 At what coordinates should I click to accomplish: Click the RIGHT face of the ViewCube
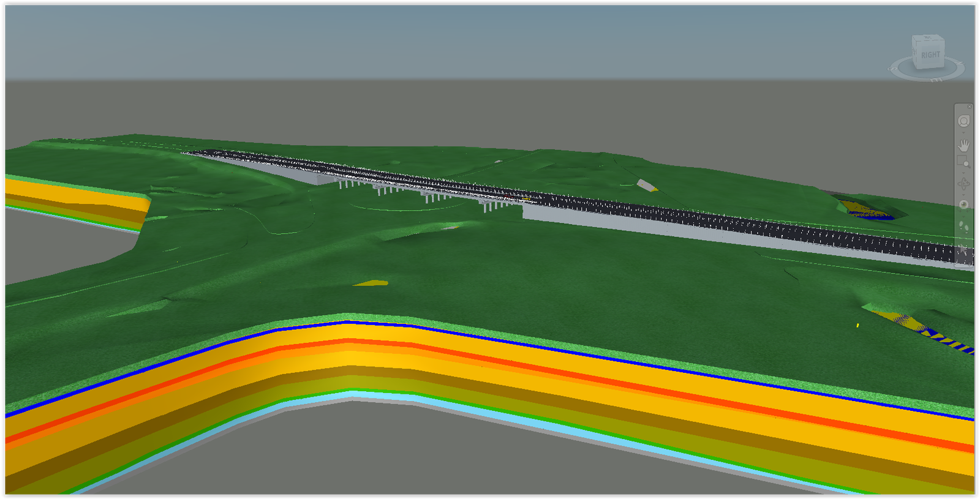coord(930,55)
